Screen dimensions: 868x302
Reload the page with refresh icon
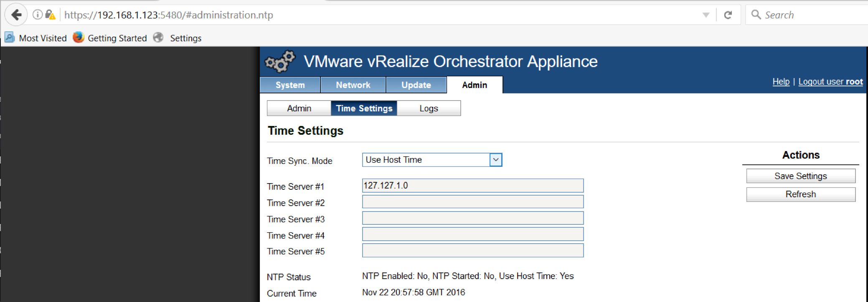[x=728, y=15]
